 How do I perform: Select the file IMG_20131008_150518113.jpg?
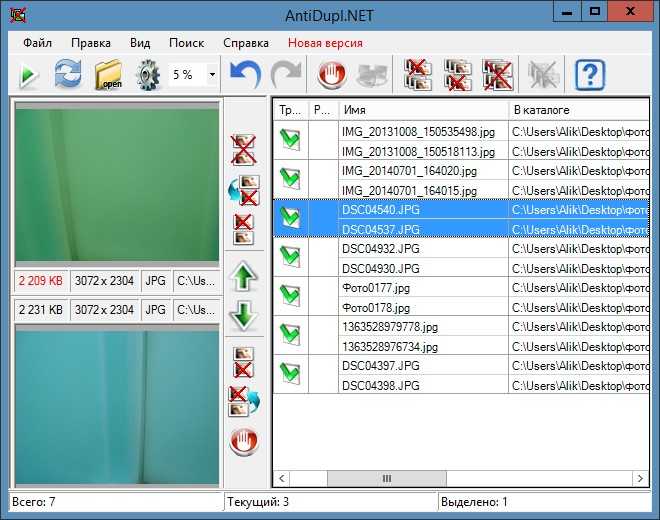point(418,151)
